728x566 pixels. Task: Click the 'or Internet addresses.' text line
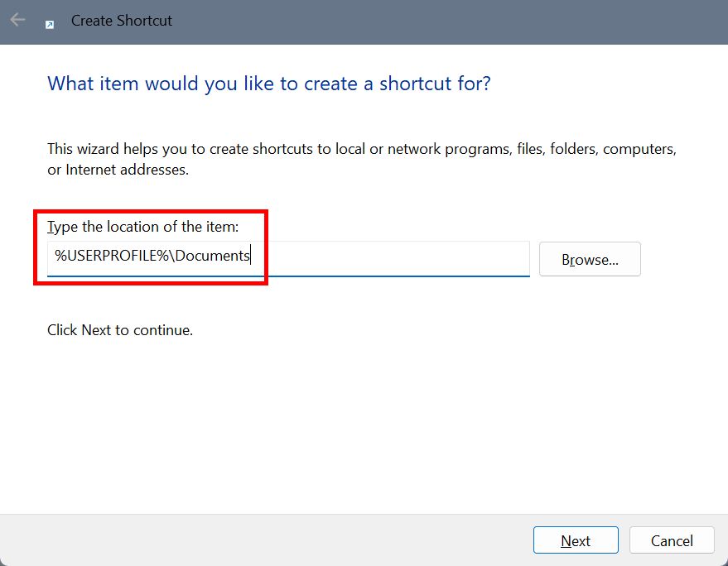click(118, 170)
